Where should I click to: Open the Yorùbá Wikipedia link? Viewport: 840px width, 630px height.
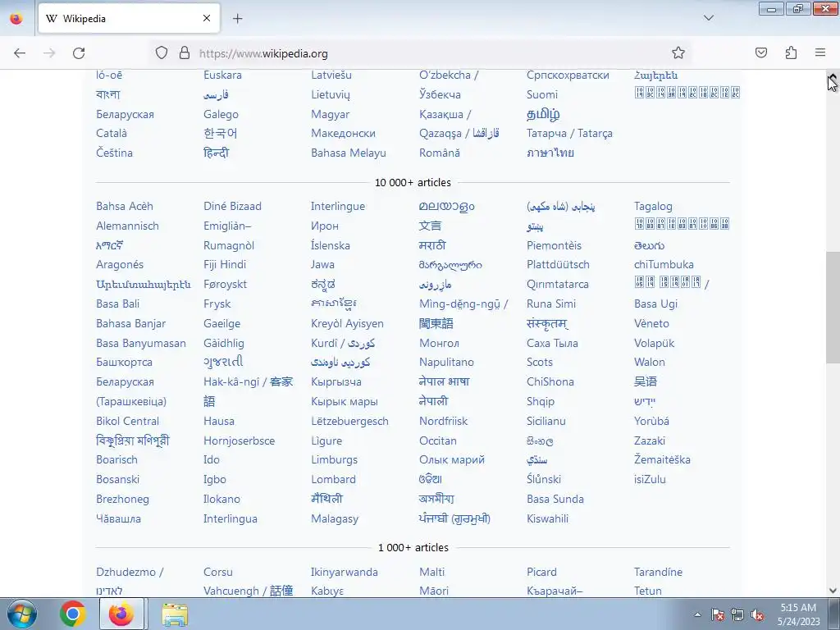(x=651, y=421)
